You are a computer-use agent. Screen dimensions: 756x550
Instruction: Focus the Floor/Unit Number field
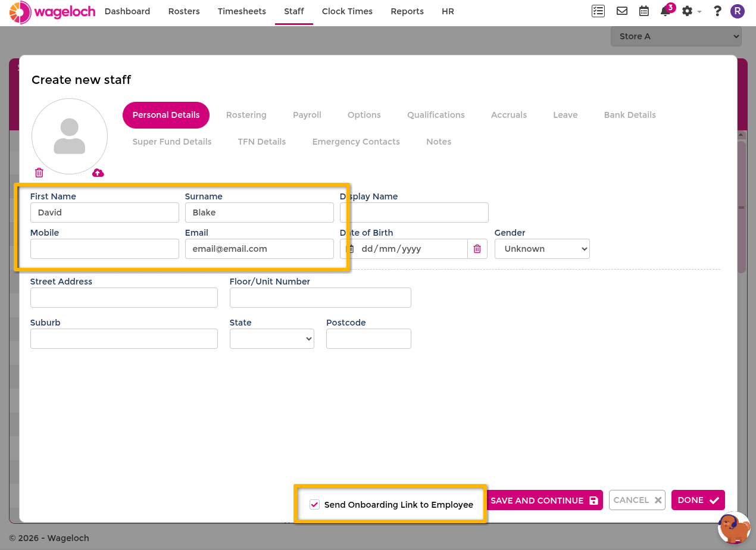[x=320, y=298]
